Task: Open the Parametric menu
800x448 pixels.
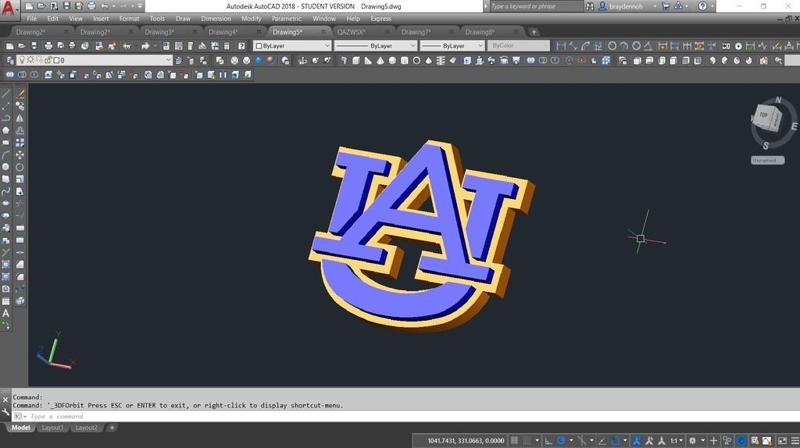Action: coord(286,19)
